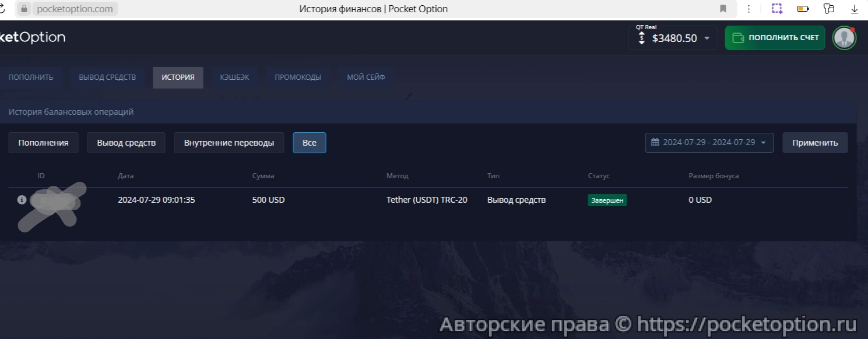Enable the Внутренние переводы filter

229,142
